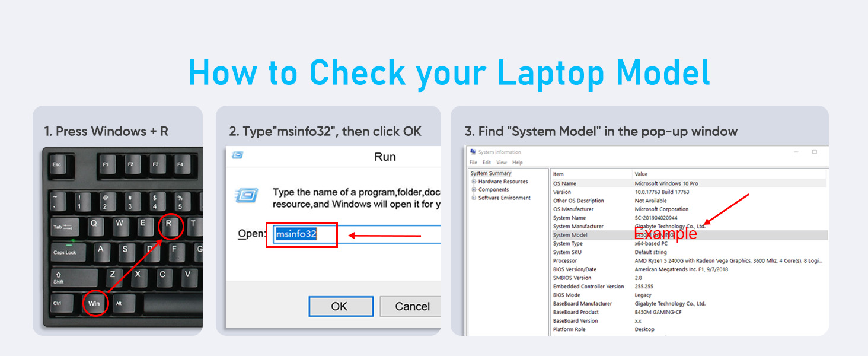Open the Edit menu in System Information
This screenshot has height=356, width=868.
(487, 162)
